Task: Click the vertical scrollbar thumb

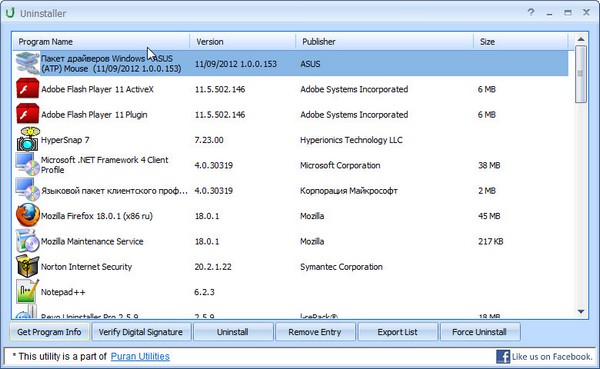Action: tap(581, 74)
